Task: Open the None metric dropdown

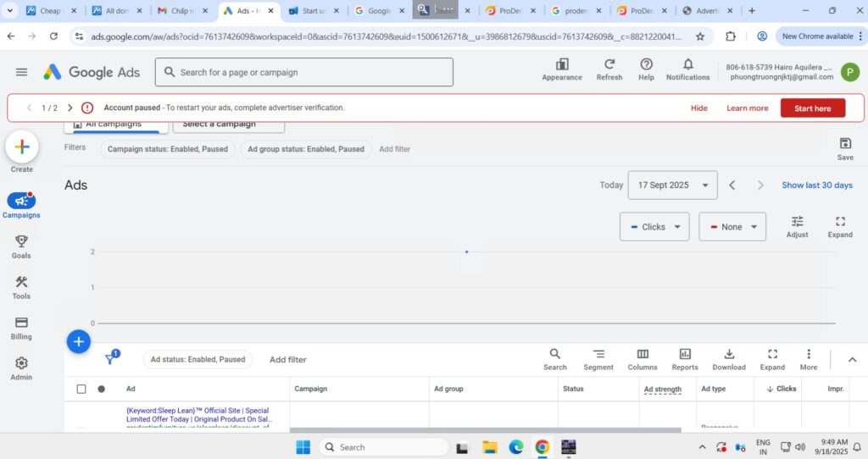Action: [x=732, y=227]
